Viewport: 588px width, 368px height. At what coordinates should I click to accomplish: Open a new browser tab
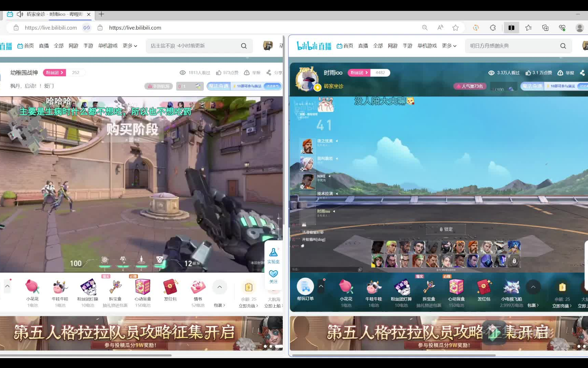[101, 14]
